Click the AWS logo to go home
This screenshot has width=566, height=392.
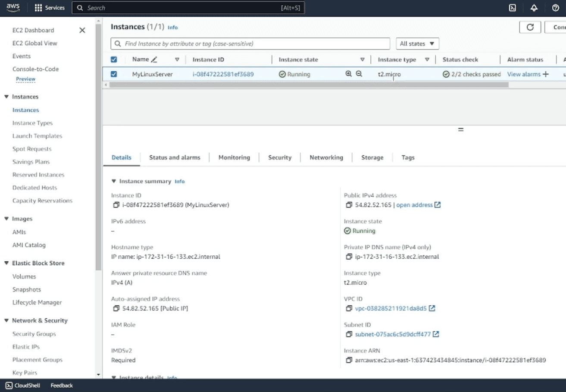[x=13, y=7]
